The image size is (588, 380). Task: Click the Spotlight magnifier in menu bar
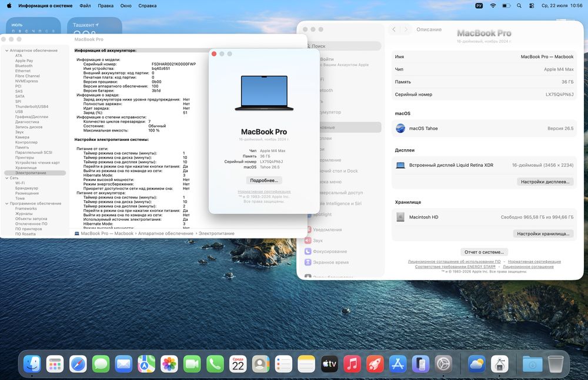(519, 6)
